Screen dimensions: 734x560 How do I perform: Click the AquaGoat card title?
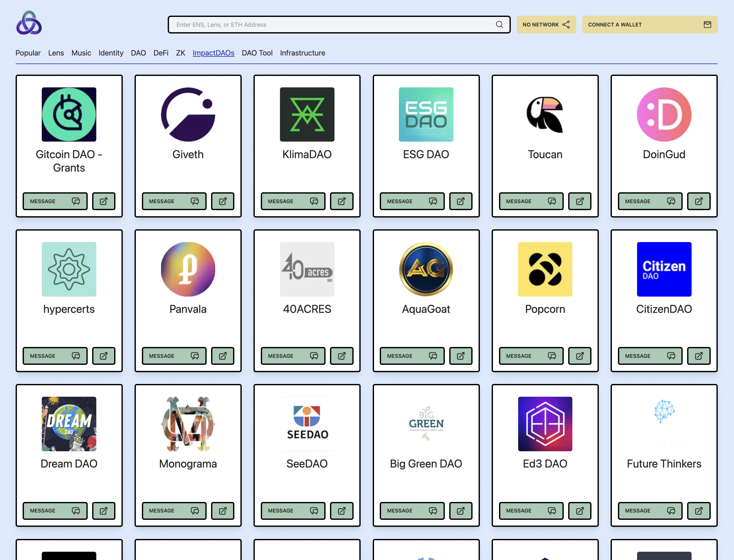(426, 309)
